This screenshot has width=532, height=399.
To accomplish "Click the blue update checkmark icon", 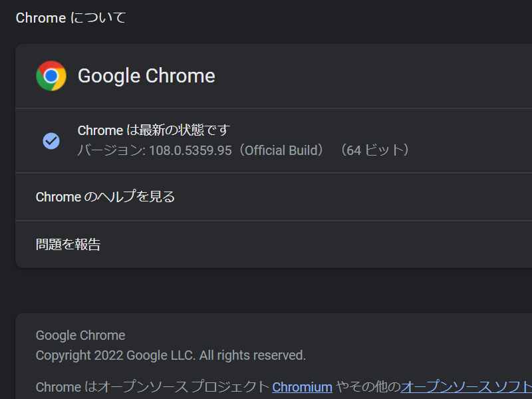I will 51,140.
